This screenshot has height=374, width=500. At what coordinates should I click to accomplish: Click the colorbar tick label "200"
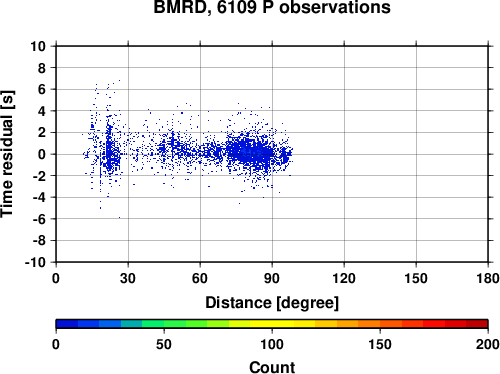pos(488,344)
